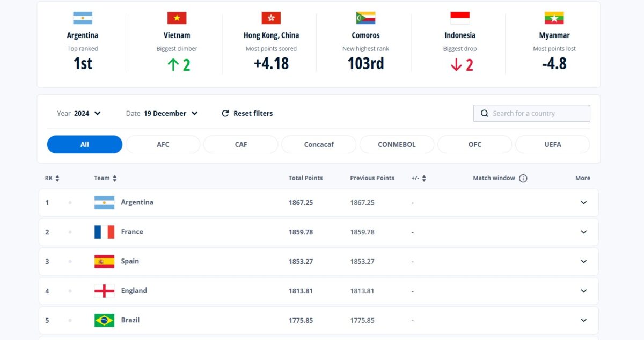Image resolution: width=644 pixels, height=340 pixels.
Task: Click the Previous Points column header
Action: 372,178
